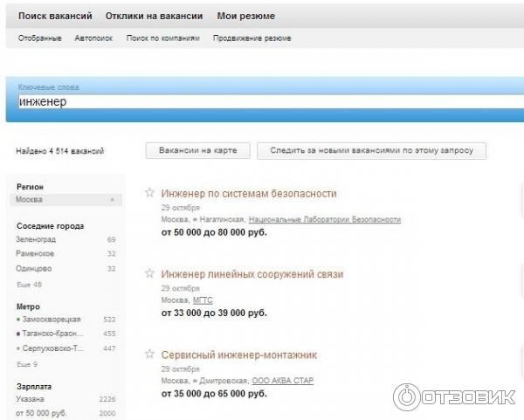This screenshot has height=420, width=524.
Task: Open Поиск по компаниям
Action: (x=162, y=38)
